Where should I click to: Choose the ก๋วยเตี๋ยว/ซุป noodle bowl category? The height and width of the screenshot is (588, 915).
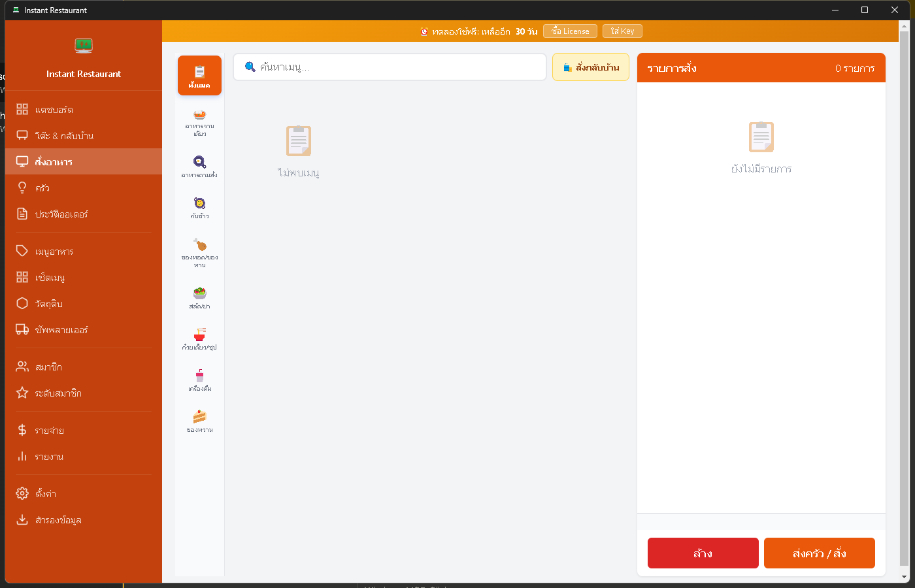tap(199, 338)
